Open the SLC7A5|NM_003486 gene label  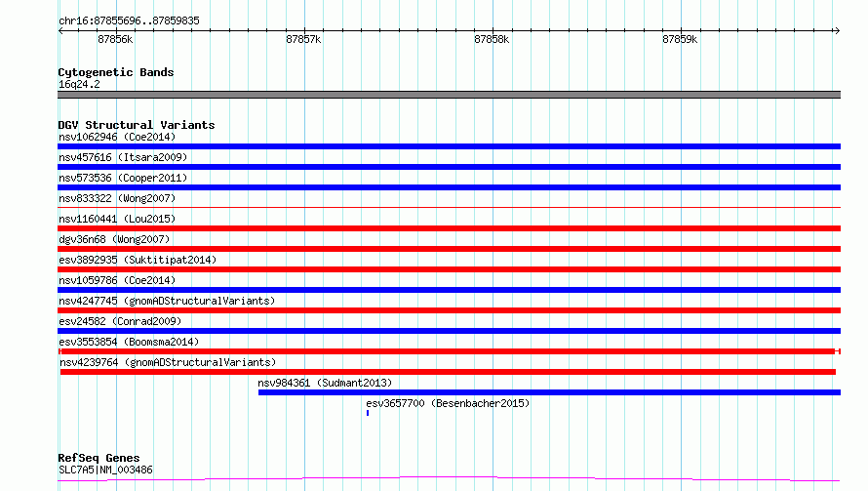pos(105,470)
